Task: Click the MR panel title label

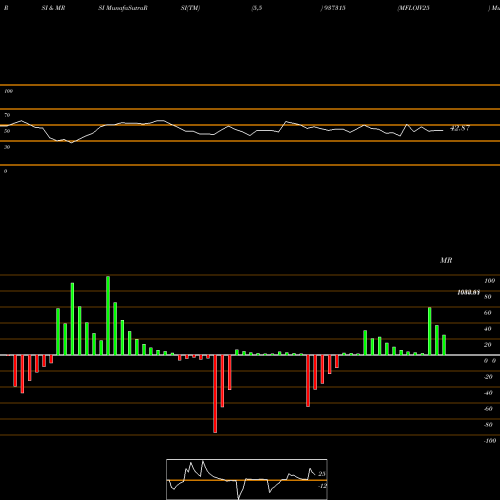Action: (x=446, y=260)
